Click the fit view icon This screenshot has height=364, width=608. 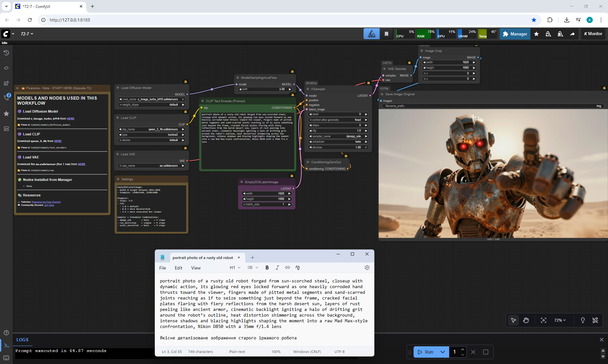[543, 320]
